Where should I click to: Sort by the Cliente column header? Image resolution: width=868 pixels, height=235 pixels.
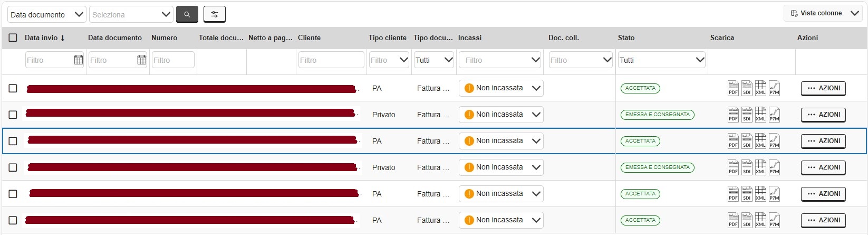[x=309, y=37]
